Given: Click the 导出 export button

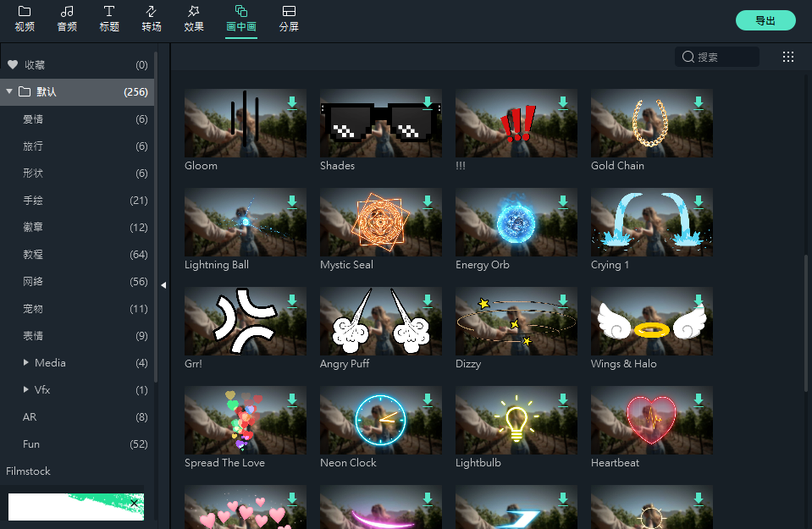Looking at the screenshot, I should click(765, 20).
